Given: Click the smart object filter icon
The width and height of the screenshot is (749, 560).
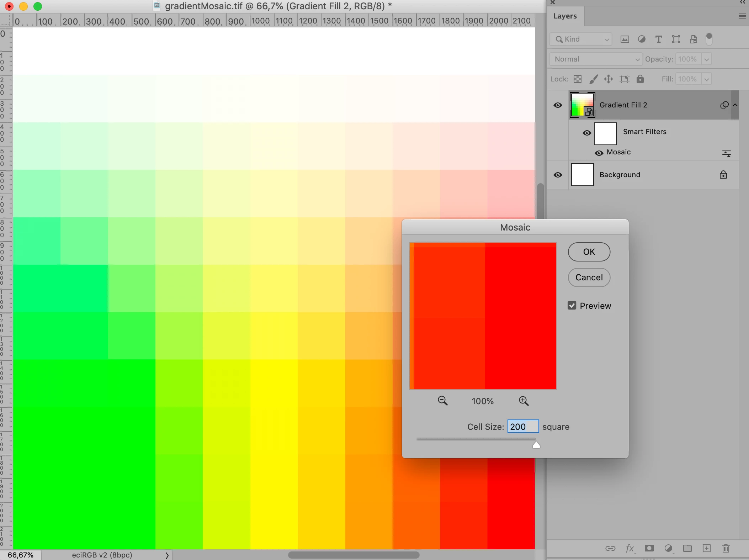Looking at the screenshot, I should point(693,39).
